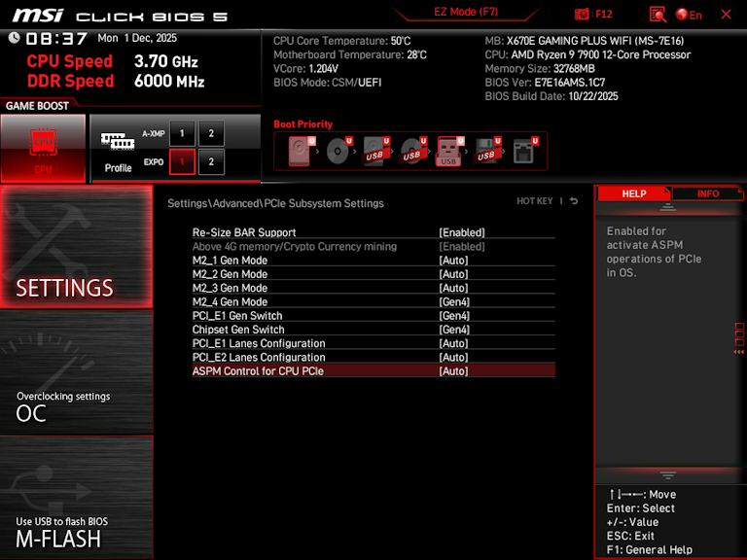Enable EXPO profile 2
Viewport: 747px width, 560px height.
pos(211,162)
